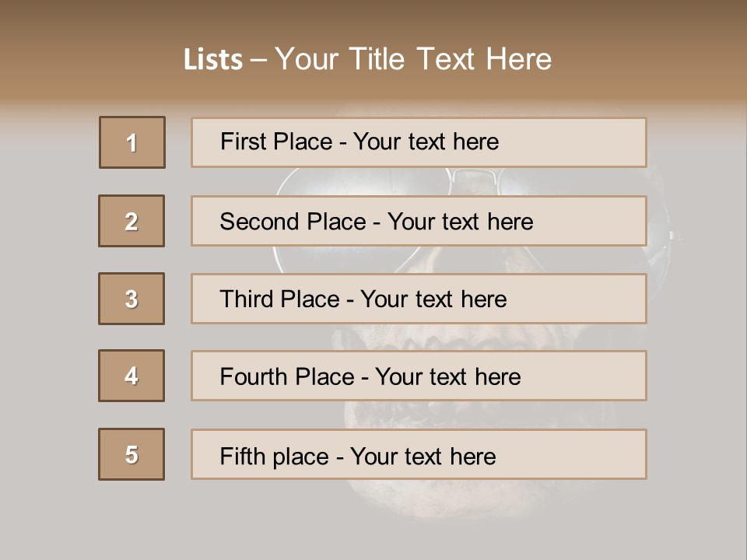Click the Second Place text box
The height and width of the screenshot is (560, 747).
point(419,221)
